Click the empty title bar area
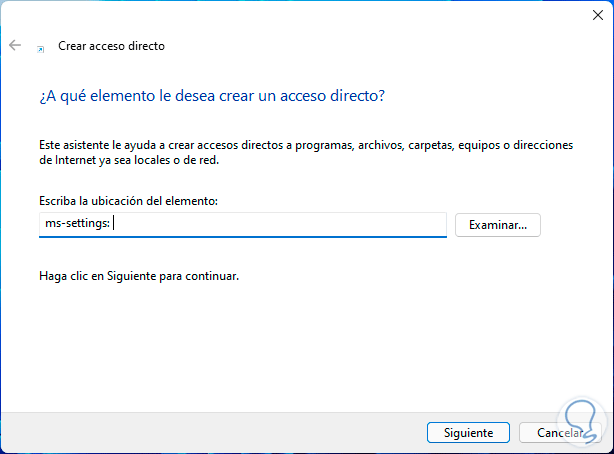The width and height of the screenshot is (614, 454). (300, 14)
